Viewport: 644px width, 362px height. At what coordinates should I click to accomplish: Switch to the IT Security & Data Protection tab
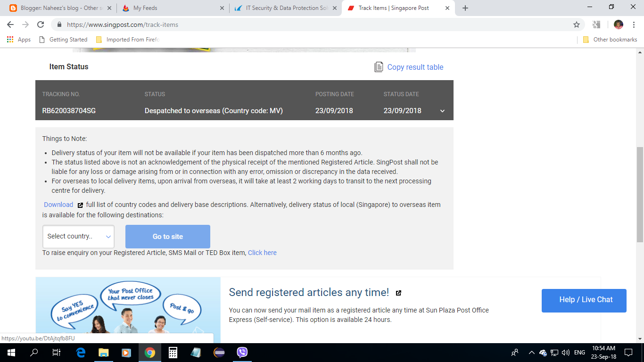pyautogui.click(x=286, y=8)
